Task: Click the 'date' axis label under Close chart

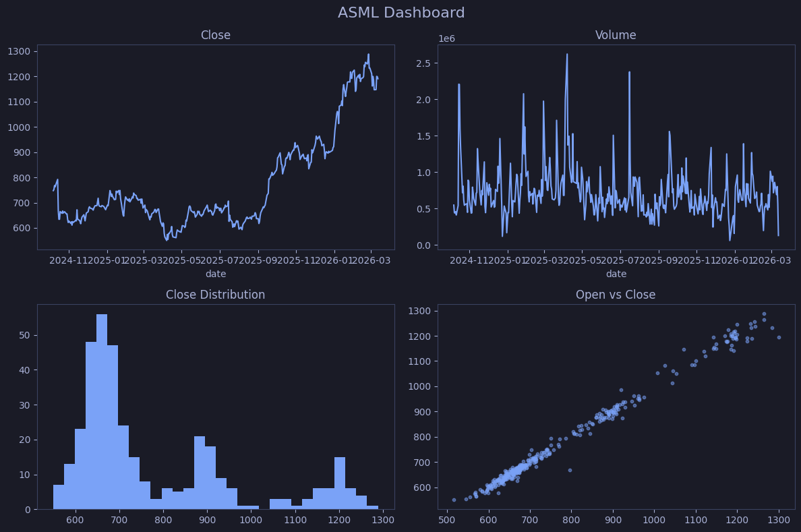Action: (216, 274)
